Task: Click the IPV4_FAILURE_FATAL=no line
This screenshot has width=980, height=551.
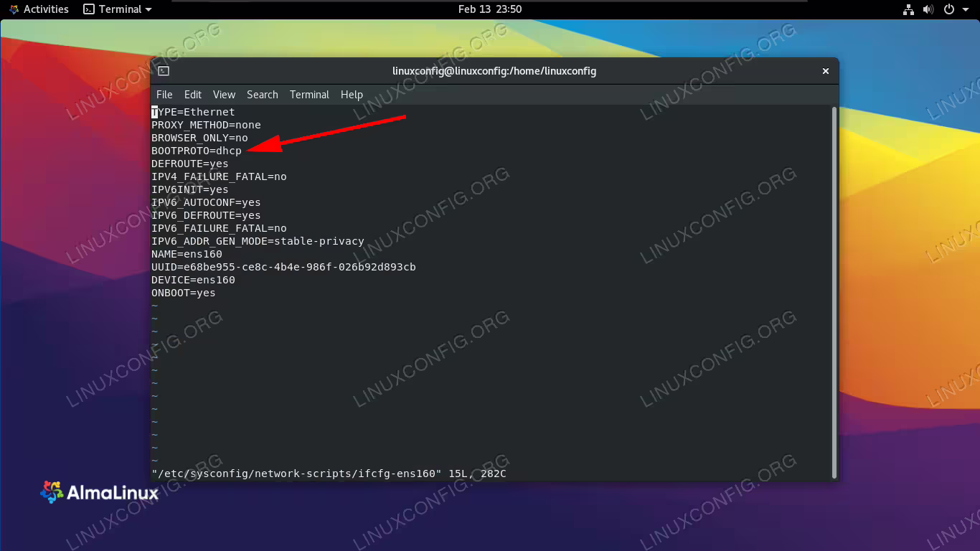Action: click(219, 176)
